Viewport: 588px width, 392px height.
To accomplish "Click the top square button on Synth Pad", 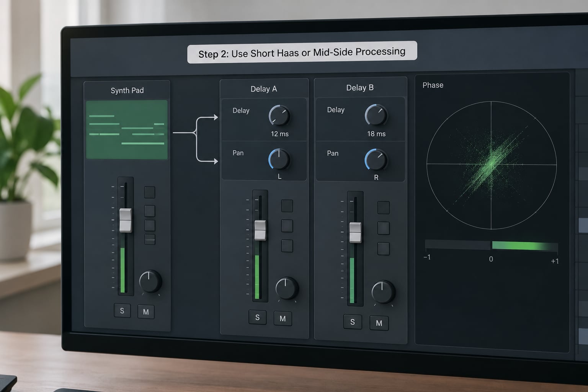I will [150, 192].
